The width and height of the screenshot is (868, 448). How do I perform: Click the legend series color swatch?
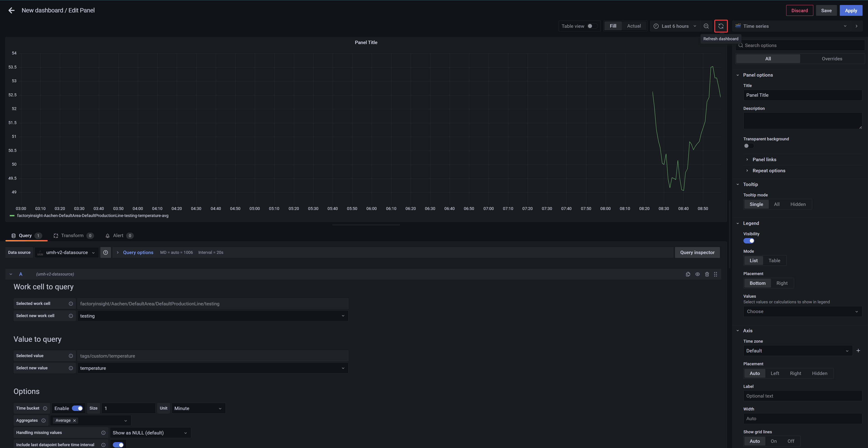(x=12, y=216)
